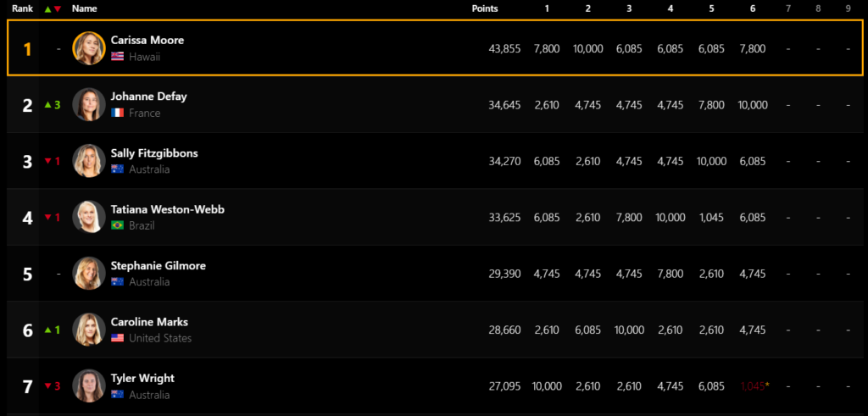Click the Brazil flag beside Tatiana Weston-Webb
This screenshot has width=868, height=416.
117,225
